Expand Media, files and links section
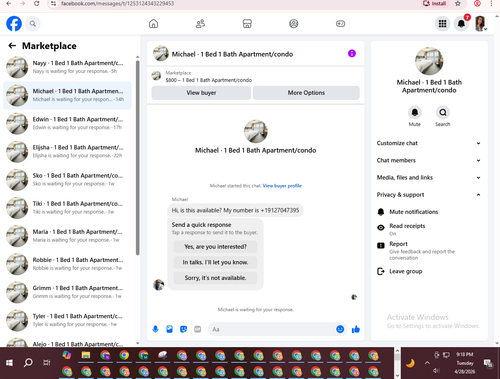500x379 pixels. point(429,177)
